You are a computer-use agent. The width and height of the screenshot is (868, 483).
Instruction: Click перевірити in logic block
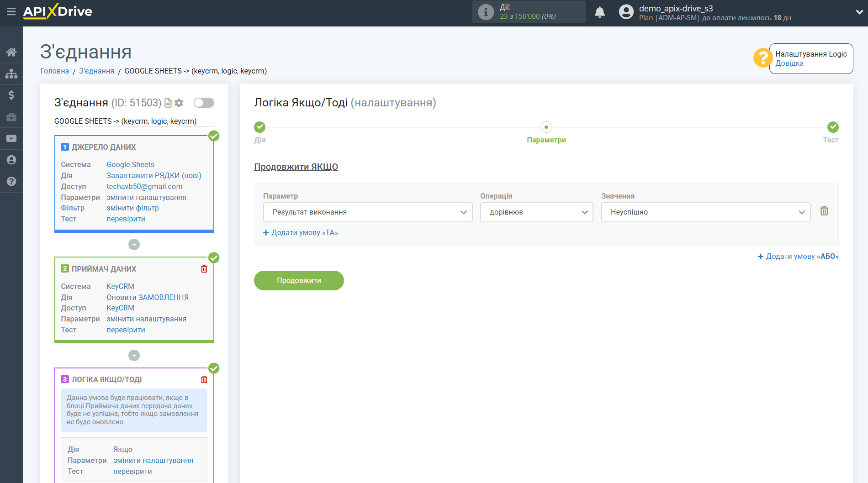133,472
